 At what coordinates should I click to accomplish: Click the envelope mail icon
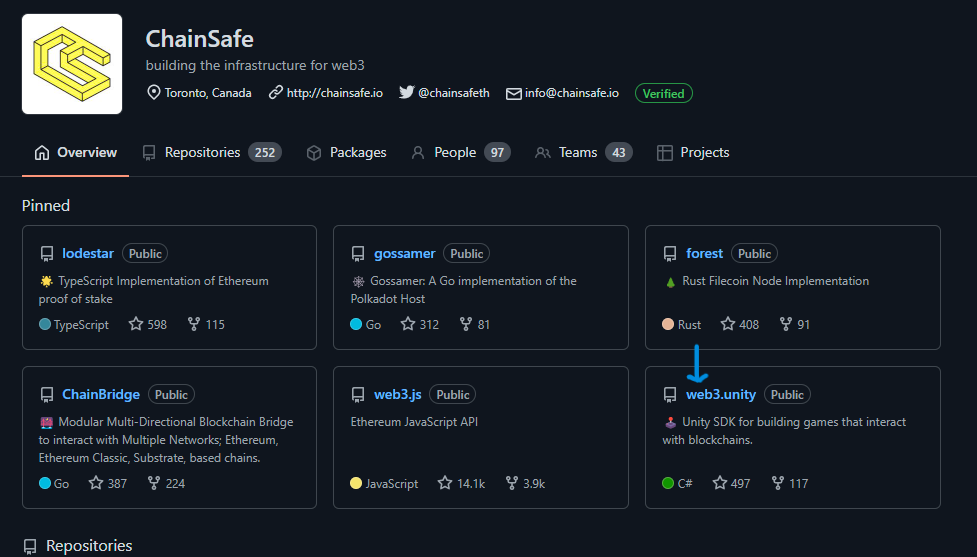pos(513,93)
